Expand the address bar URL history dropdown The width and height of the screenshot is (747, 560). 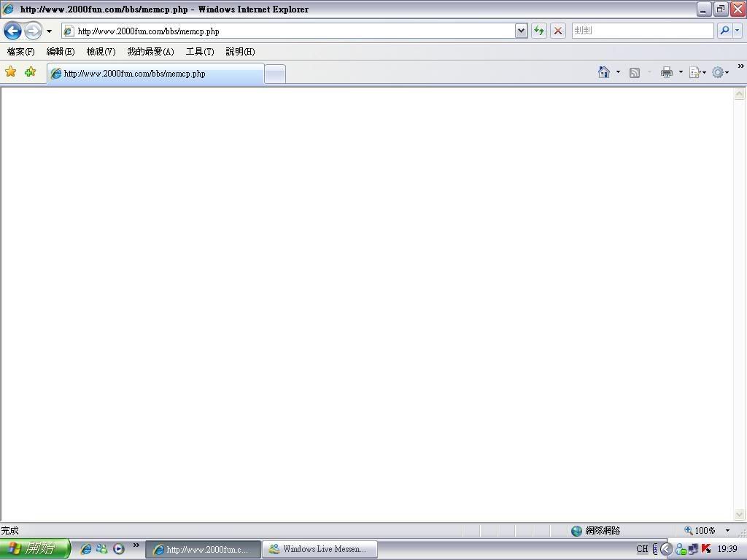(x=521, y=31)
